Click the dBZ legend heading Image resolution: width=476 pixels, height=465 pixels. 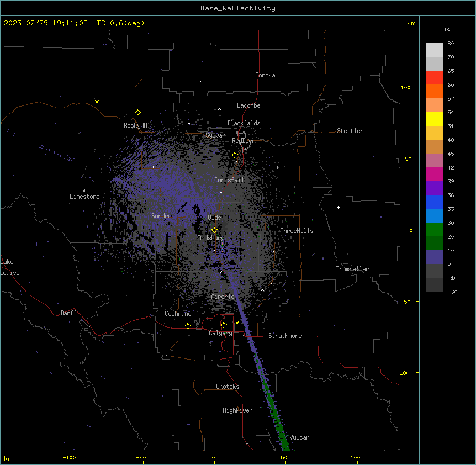tap(447, 29)
